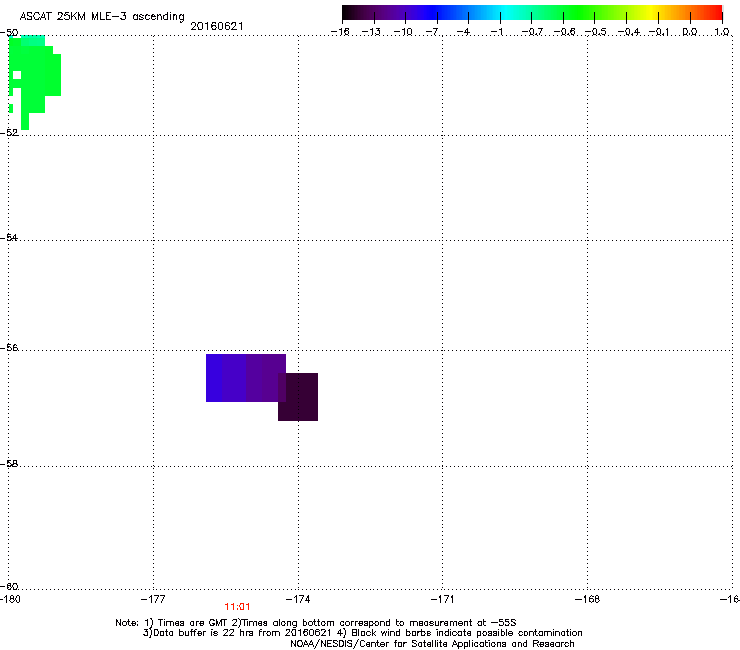
Task: Click the 0.0 colorbar label
Action: [690, 32]
